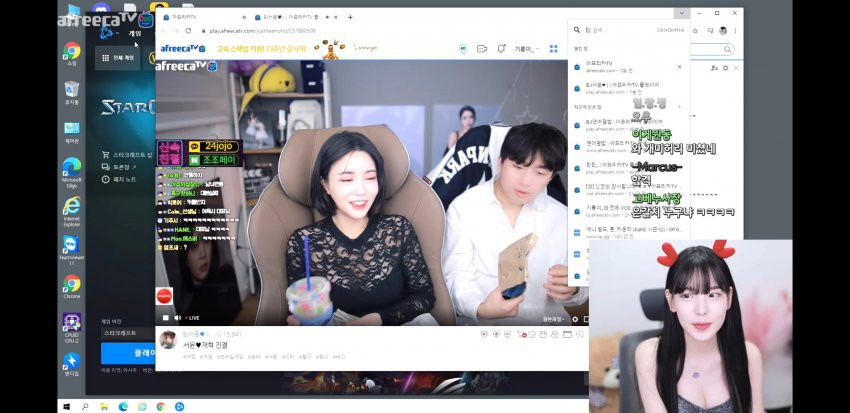Close the 아프리카TV entry in tab search list
This screenshot has height=413, width=850.
(679, 67)
